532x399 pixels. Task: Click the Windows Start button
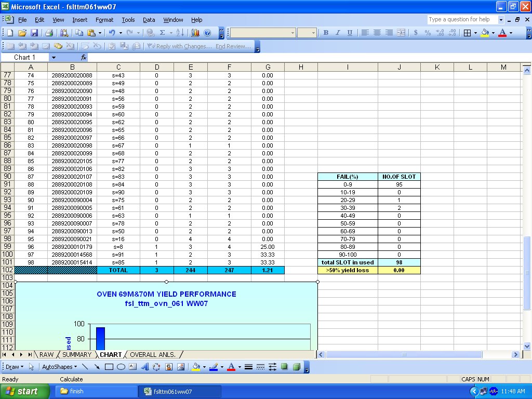pos(25,391)
